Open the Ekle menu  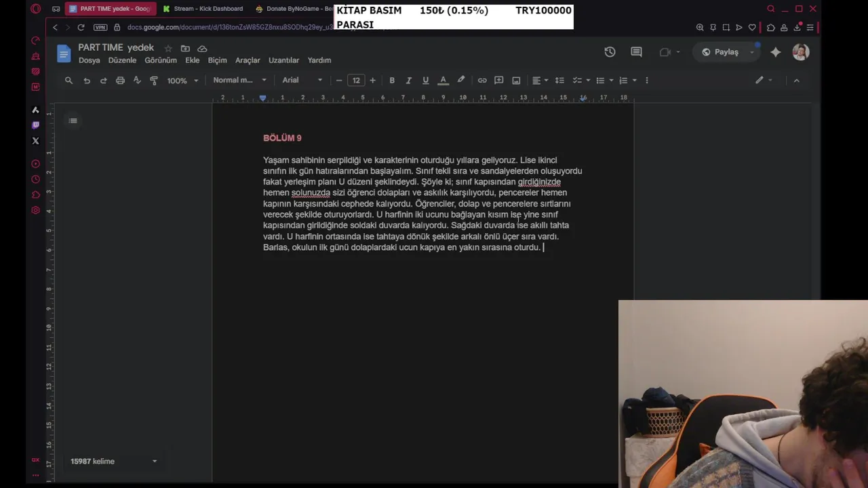pyautogui.click(x=193, y=60)
